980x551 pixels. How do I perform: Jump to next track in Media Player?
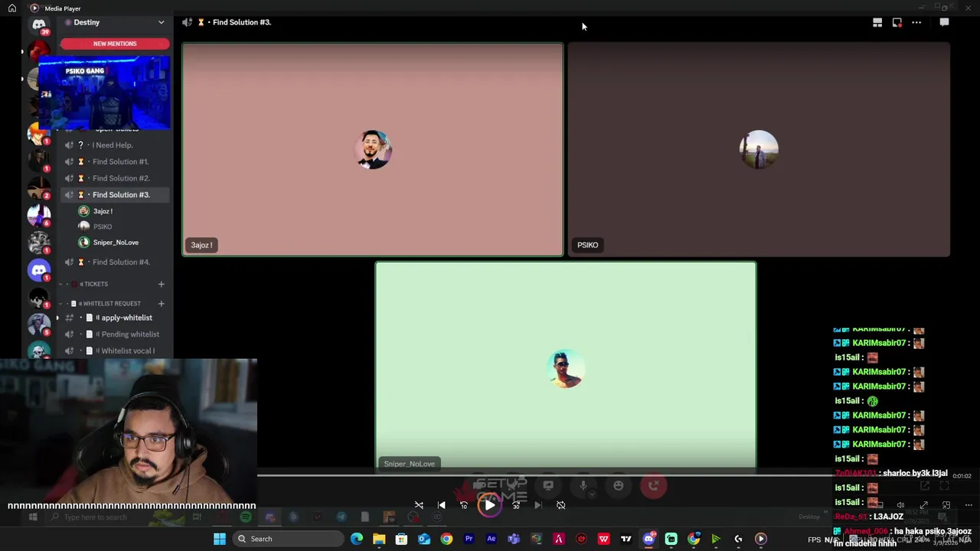pos(538,505)
